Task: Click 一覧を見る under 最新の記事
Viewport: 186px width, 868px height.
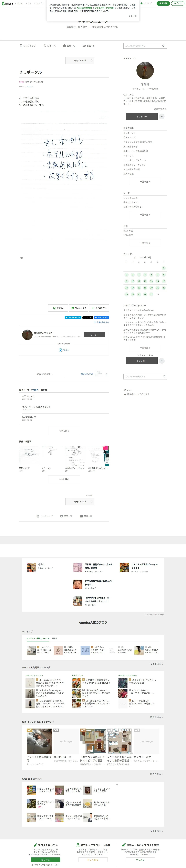Action: coord(145,181)
